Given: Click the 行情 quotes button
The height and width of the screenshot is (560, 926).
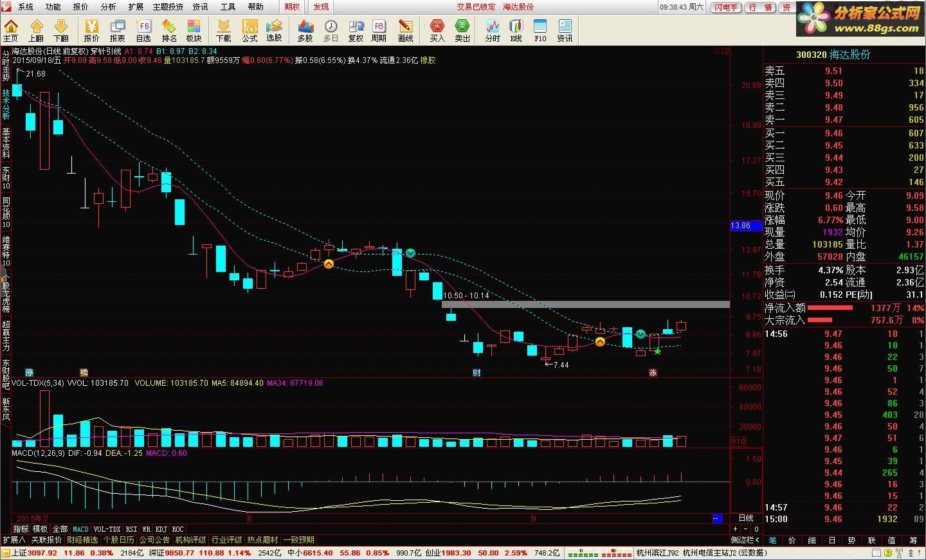Looking at the screenshot, I should 761,7.
